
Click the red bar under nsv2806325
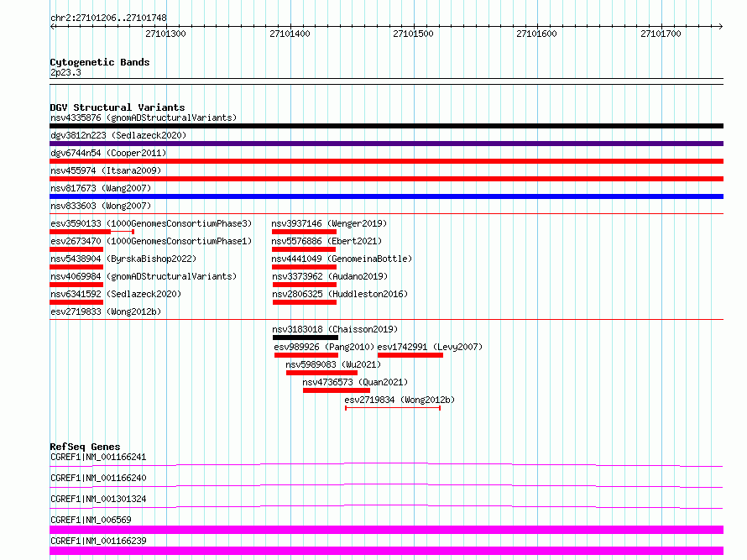(x=305, y=302)
